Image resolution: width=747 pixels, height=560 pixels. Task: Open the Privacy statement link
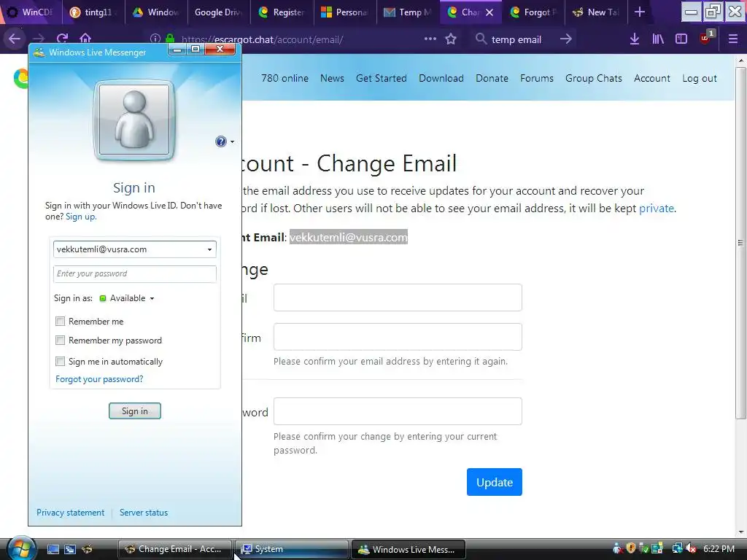71,513
